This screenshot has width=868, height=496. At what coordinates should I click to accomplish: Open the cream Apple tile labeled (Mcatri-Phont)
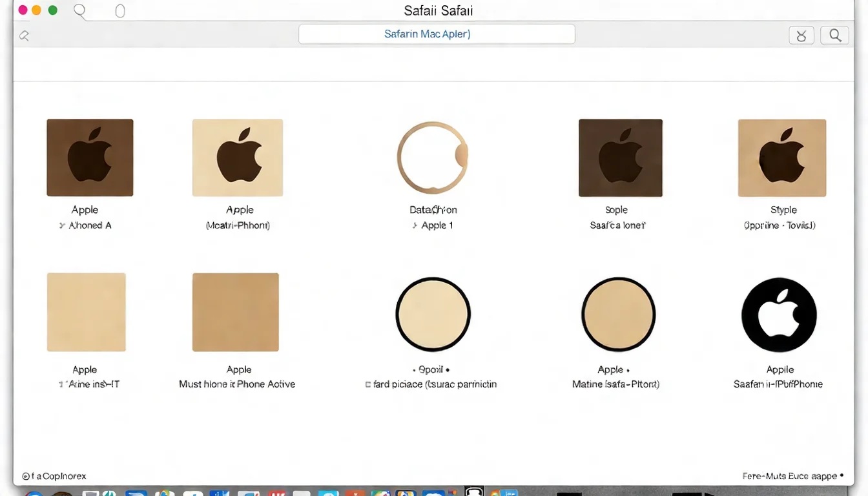tap(237, 158)
